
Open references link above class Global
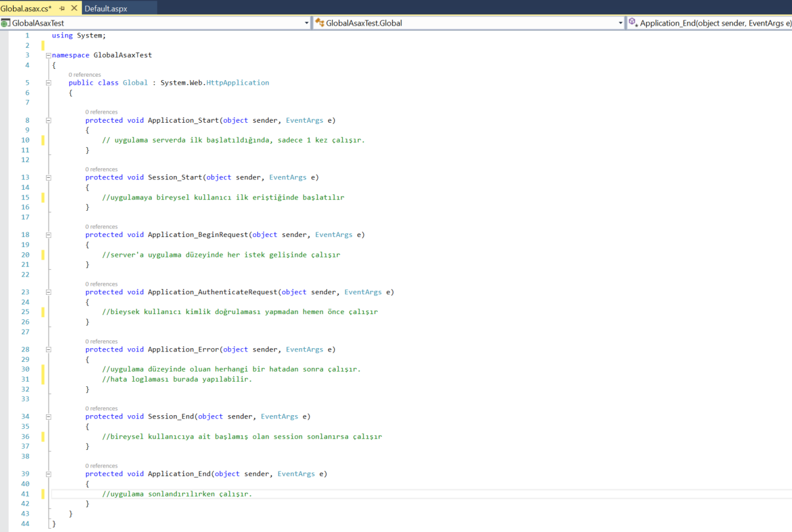click(85, 75)
